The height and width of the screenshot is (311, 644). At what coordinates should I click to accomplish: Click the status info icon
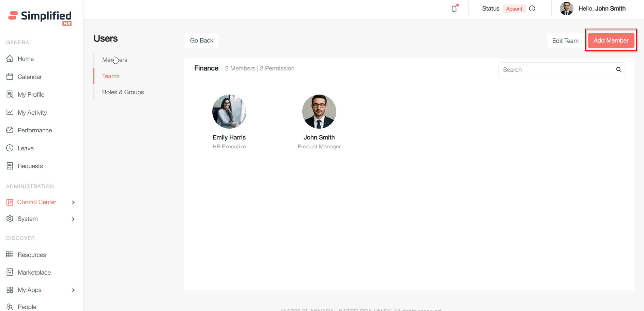[532, 9]
